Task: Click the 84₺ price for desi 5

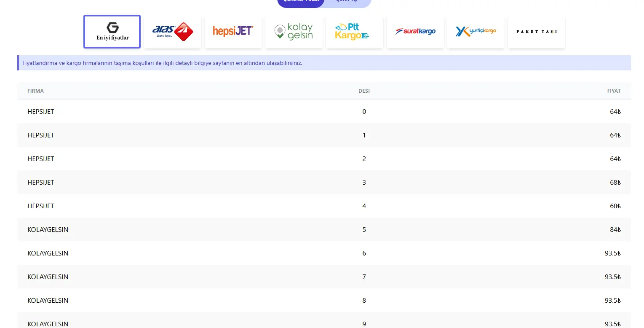Action: [615, 230]
